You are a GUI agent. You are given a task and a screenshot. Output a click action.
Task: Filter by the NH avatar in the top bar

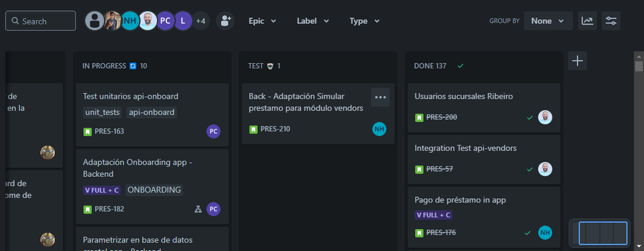point(130,21)
